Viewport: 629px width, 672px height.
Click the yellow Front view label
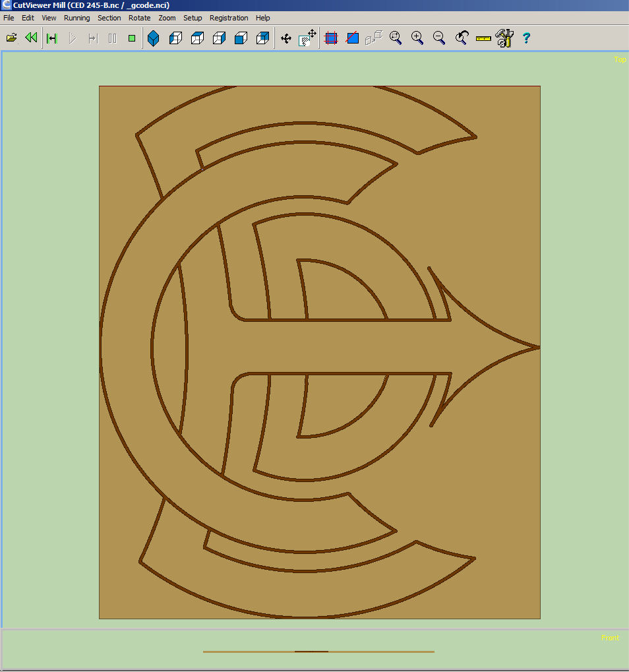coord(610,638)
